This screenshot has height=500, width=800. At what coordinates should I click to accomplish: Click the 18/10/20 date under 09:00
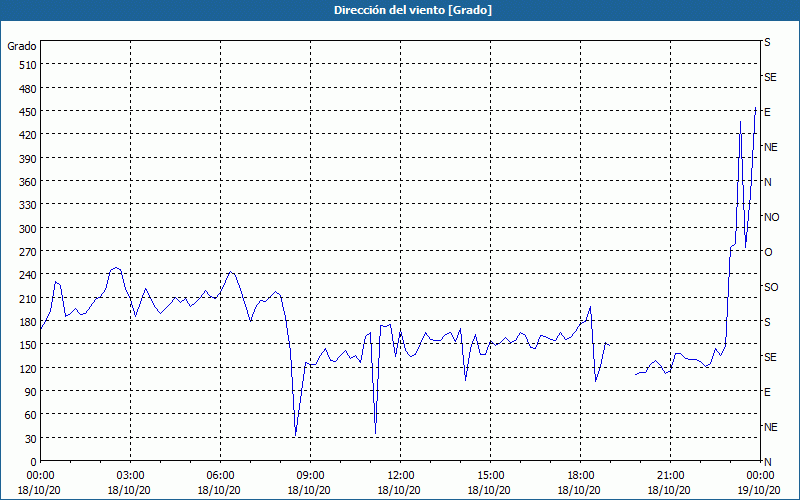tap(310, 490)
